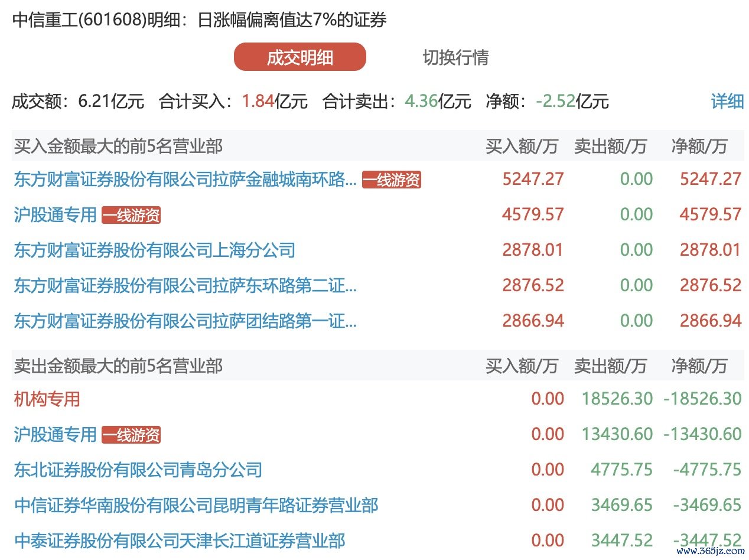Click the 机构专用 seller entry

coord(47,399)
